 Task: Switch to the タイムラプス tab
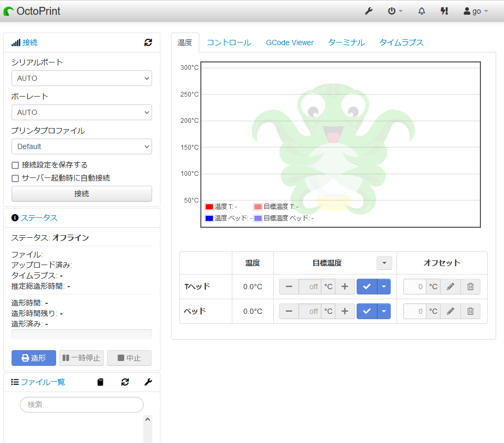(x=401, y=43)
